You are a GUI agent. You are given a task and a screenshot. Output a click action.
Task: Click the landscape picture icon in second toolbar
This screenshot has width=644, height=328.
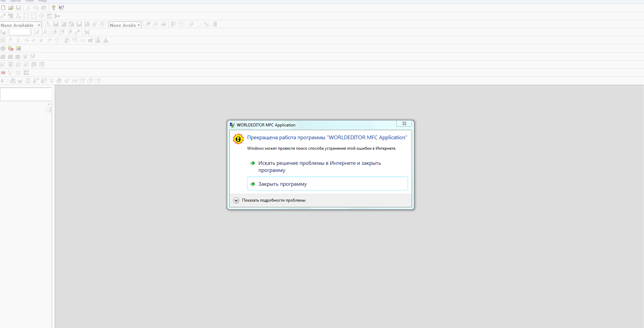pos(50,16)
